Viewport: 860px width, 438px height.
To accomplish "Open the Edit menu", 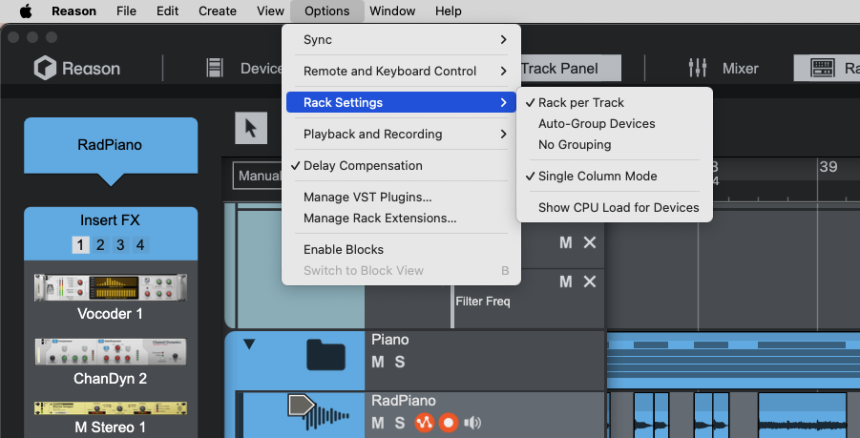I will 167,11.
